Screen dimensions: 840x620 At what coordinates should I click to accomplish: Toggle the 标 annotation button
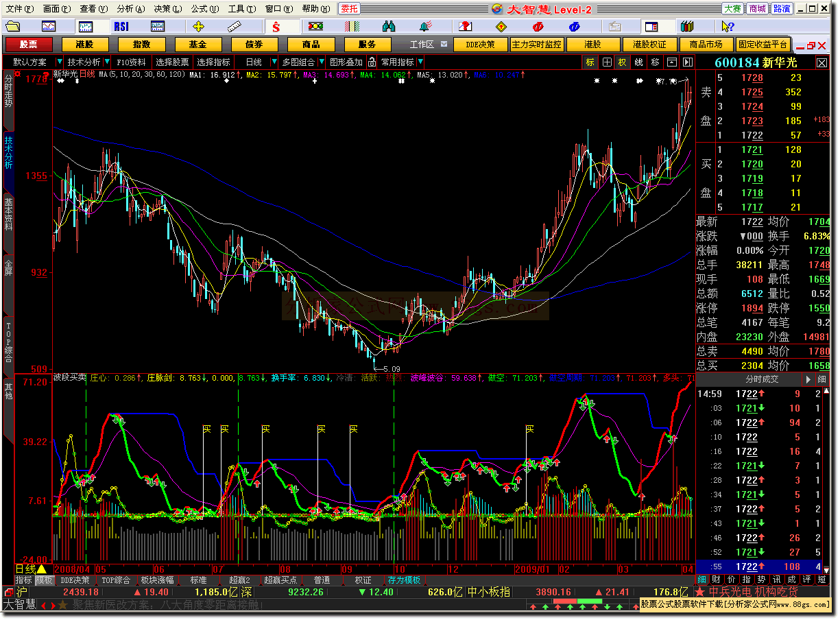coord(590,62)
